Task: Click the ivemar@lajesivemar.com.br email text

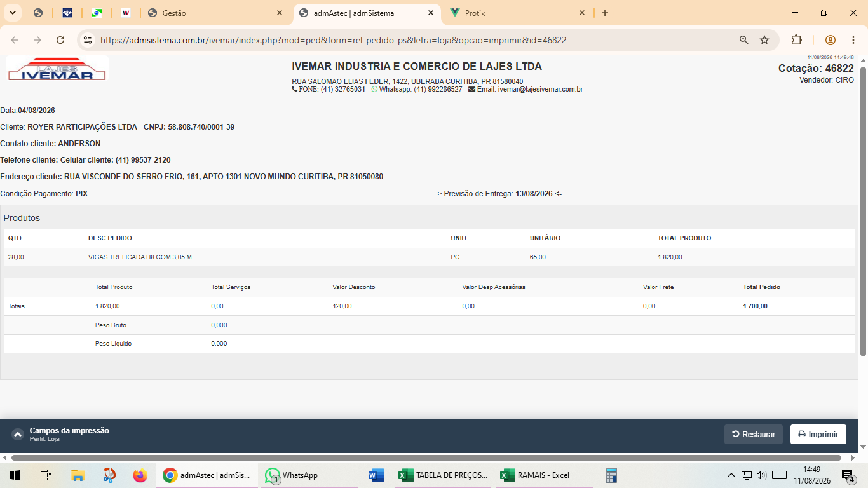Action: [x=540, y=89]
